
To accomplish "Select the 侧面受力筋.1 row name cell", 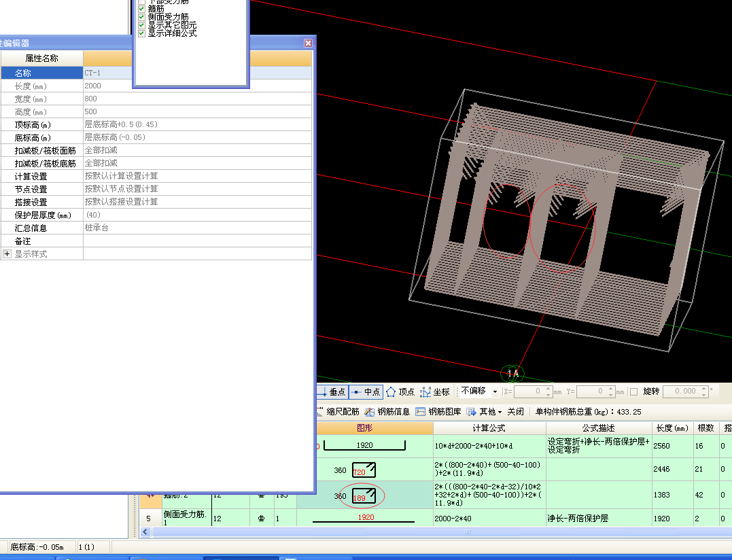I will pos(187,518).
